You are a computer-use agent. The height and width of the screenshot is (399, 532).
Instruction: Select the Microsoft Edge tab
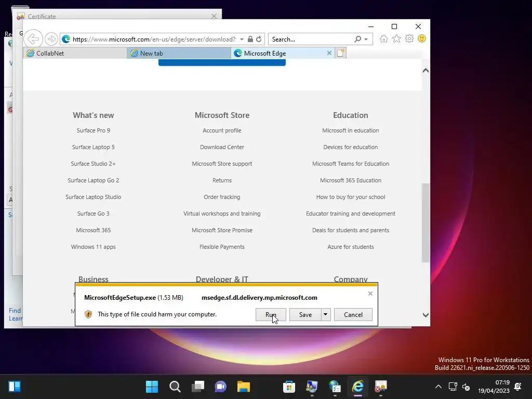click(282, 54)
